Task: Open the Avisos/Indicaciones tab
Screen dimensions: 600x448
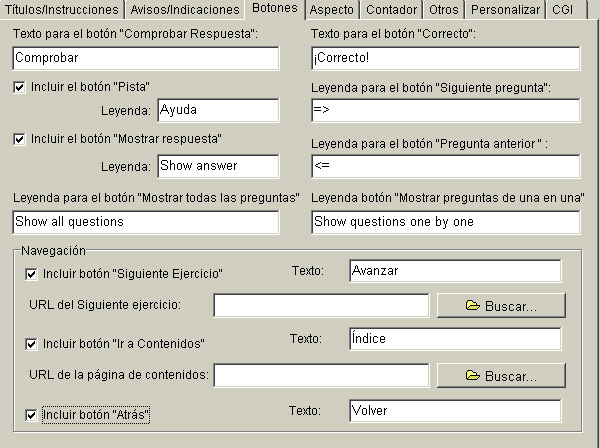Action: [x=185, y=9]
